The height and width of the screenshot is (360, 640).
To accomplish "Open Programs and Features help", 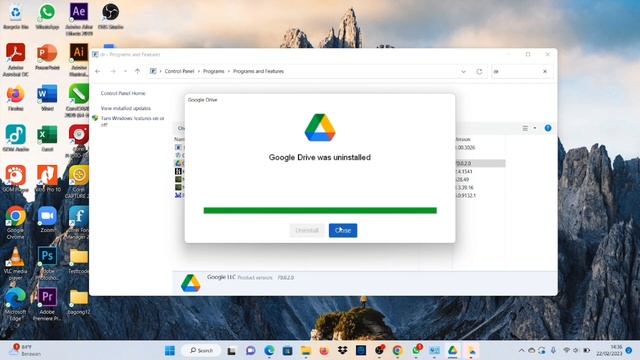I will click(548, 128).
